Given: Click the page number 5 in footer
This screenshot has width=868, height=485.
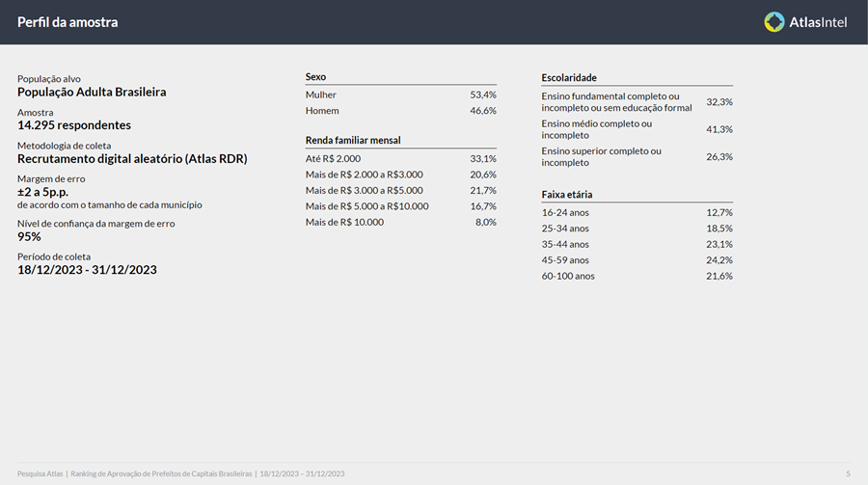Looking at the screenshot, I should click(848, 473).
